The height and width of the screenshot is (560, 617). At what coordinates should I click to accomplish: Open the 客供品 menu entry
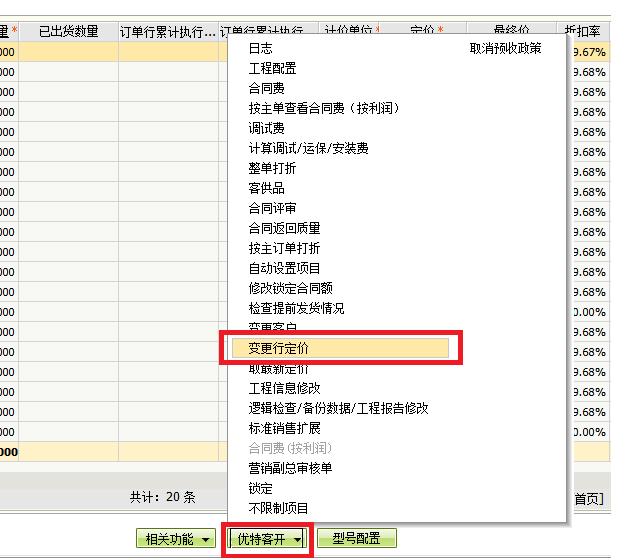click(266, 188)
